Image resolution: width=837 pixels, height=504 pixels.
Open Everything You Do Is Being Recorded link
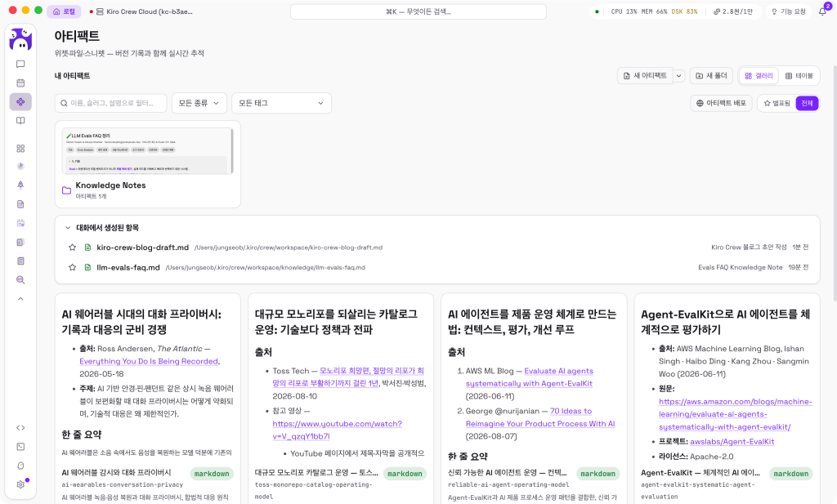coord(149,361)
